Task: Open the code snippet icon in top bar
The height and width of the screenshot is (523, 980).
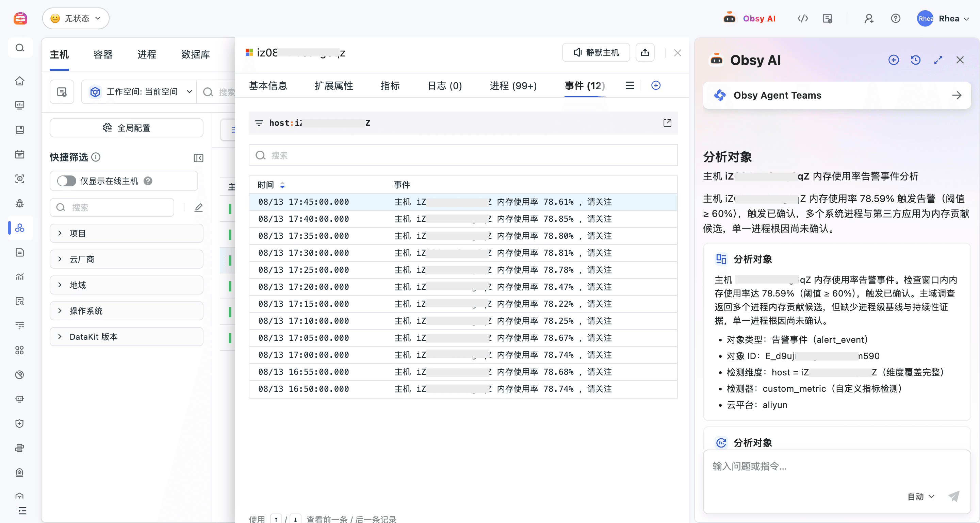Action: pos(803,19)
